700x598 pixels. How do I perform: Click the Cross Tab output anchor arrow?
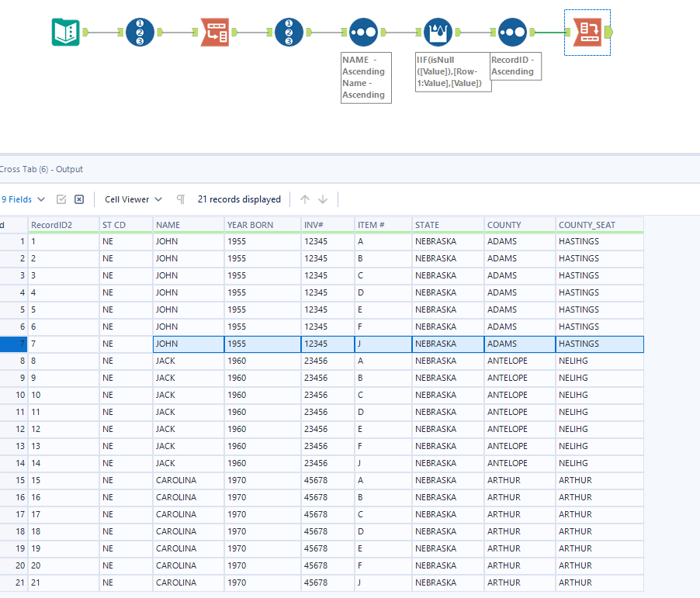click(611, 32)
